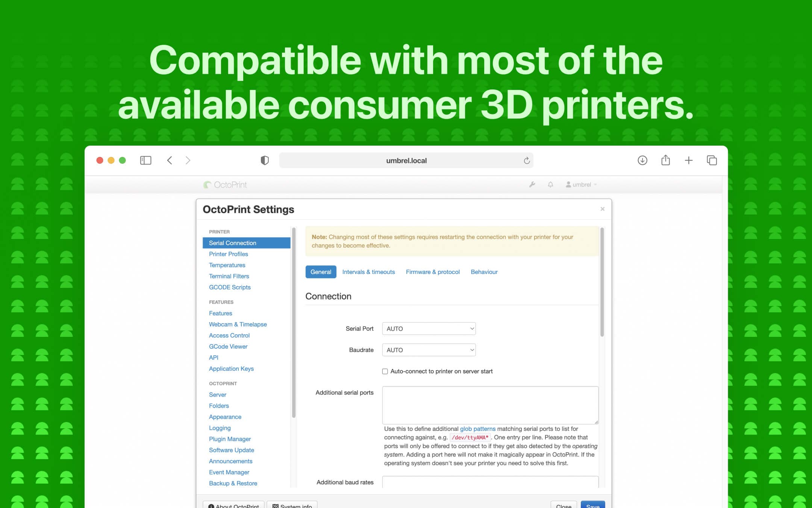Image resolution: width=812 pixels, height=508 pixels.
Task: Click the browser share/export icon
Action: 665,160
